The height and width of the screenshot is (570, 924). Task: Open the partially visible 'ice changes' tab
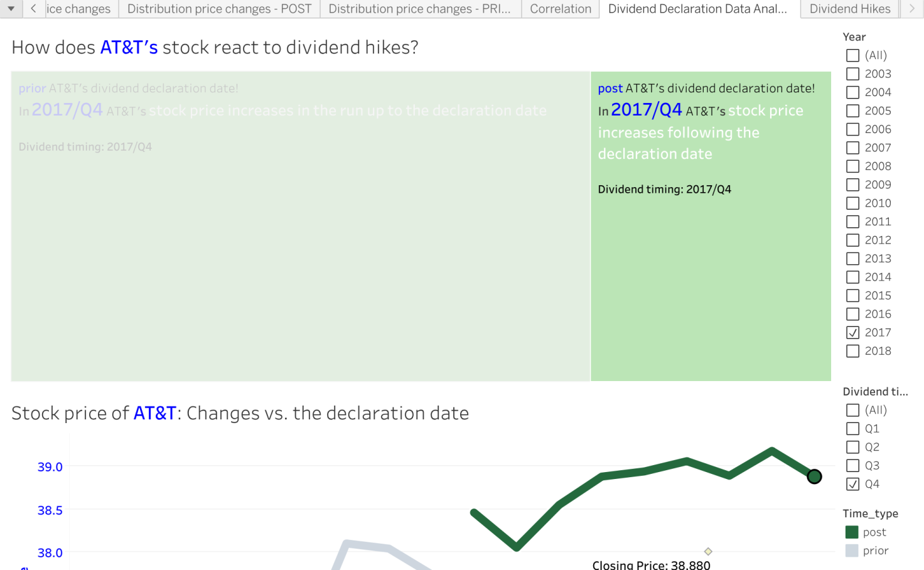(82, 9)
